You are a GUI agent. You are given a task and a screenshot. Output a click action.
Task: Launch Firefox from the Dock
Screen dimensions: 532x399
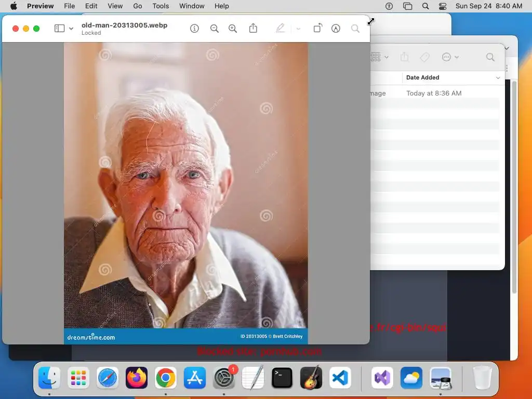[137, 378]
